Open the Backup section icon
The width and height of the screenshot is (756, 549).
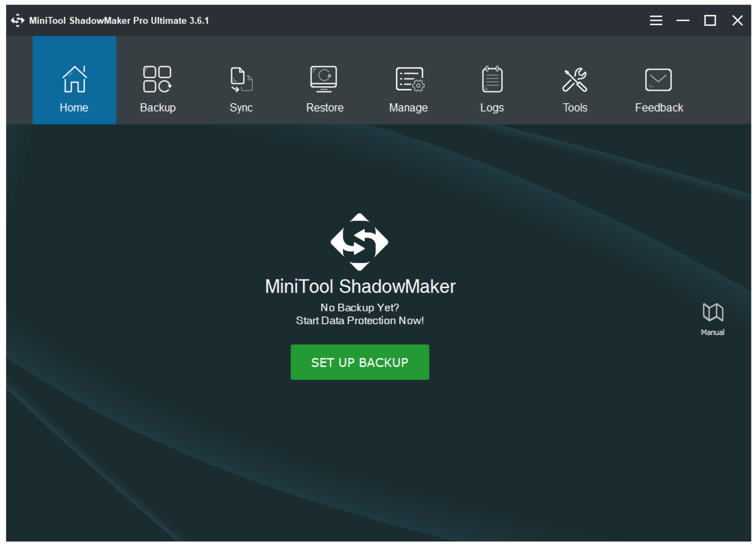click(158, 80)
